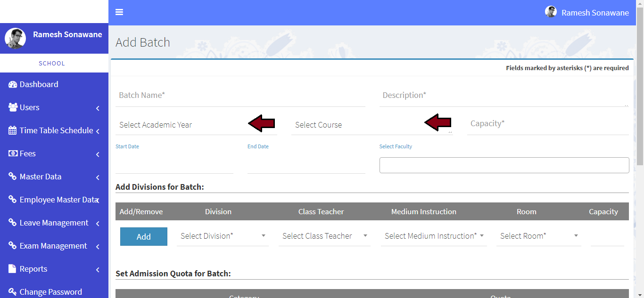Screen dimensions: 644x298
Task: Open the Select Class Teacher dropdown
Action: [324, 236]
